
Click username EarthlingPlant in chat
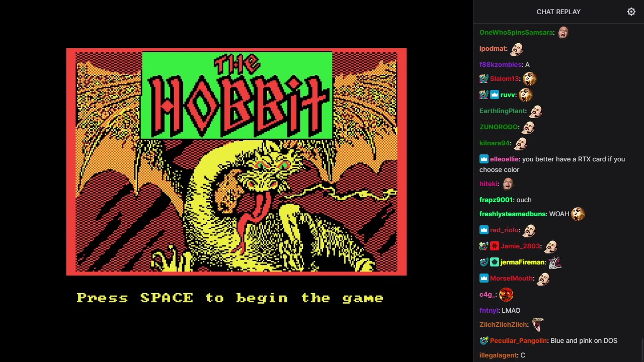tap(503, 111)
